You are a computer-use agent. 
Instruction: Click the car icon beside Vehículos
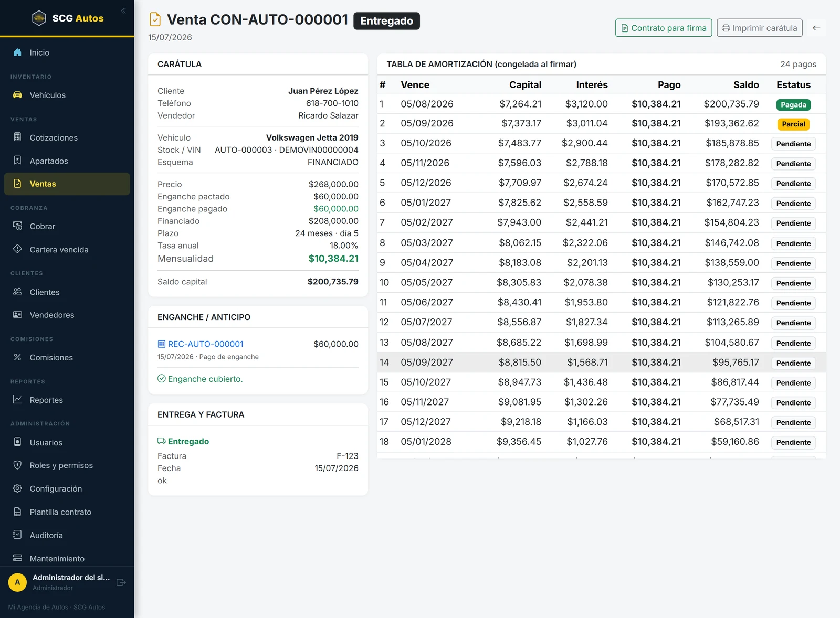17,95
